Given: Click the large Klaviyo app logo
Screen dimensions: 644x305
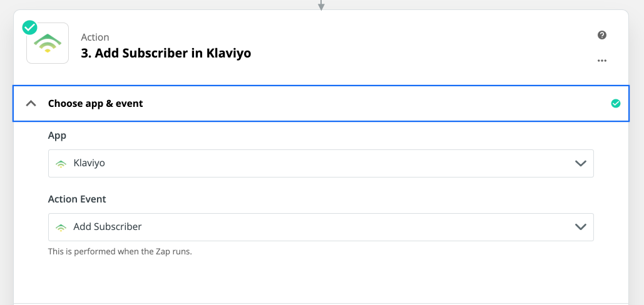Looking at the screenshot, I should tap(48, 43).
